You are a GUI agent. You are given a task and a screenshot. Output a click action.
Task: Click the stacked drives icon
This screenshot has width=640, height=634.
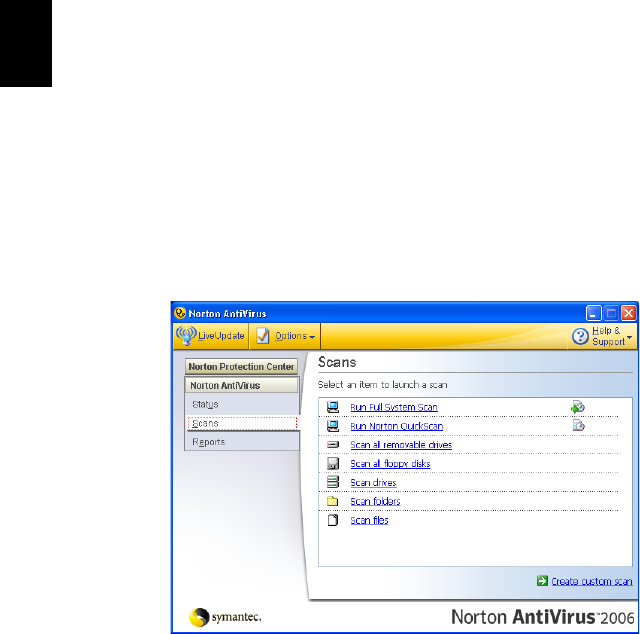pyautogui.click(x=333, y=482)
